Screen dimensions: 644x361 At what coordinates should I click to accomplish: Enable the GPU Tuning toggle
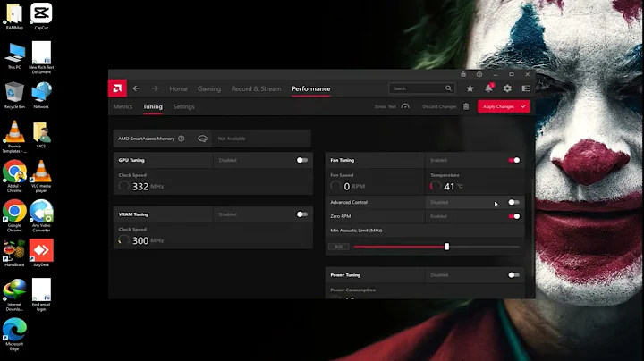(302, 160)
